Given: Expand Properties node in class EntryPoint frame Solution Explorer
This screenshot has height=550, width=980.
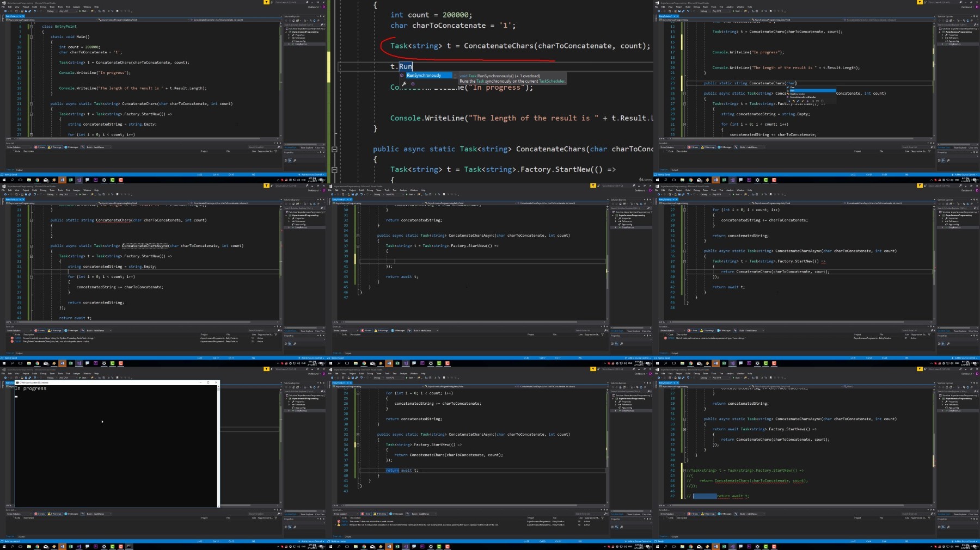Looking at the screenshot, I should pyautogui.click(x=289, y=35).
